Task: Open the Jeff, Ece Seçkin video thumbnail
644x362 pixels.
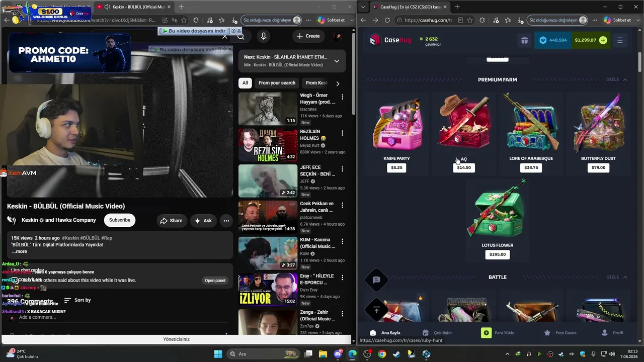Action: (268, 181)
